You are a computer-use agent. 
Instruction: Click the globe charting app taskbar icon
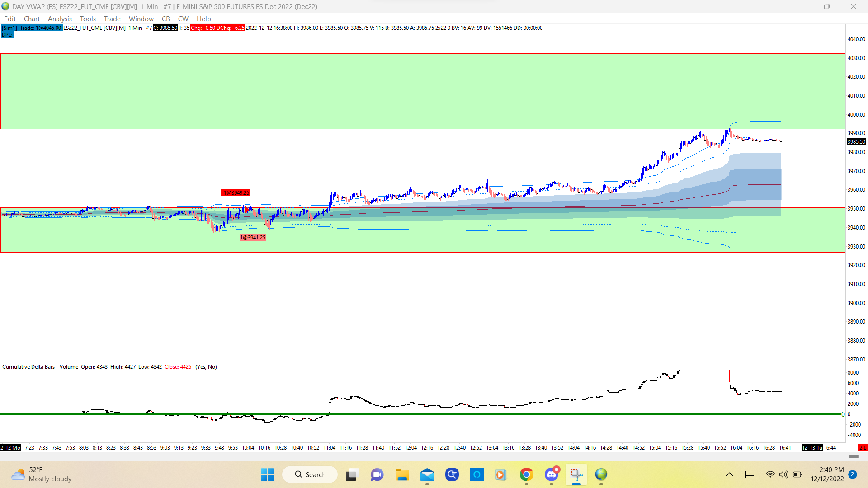601,474
